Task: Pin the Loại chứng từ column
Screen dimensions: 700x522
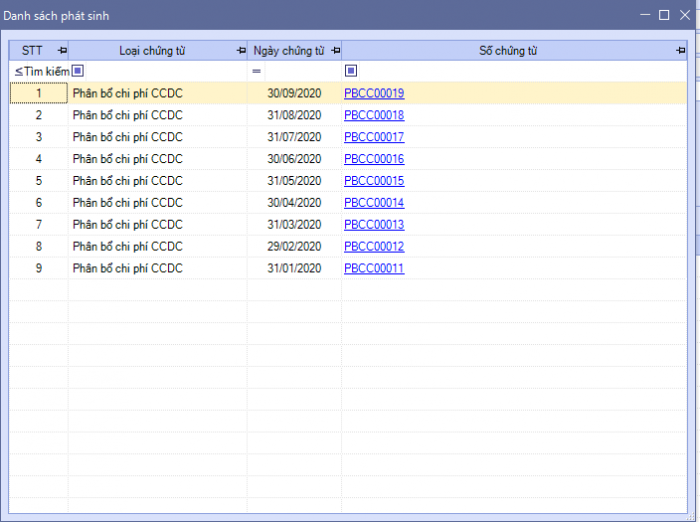Action: 240,50
